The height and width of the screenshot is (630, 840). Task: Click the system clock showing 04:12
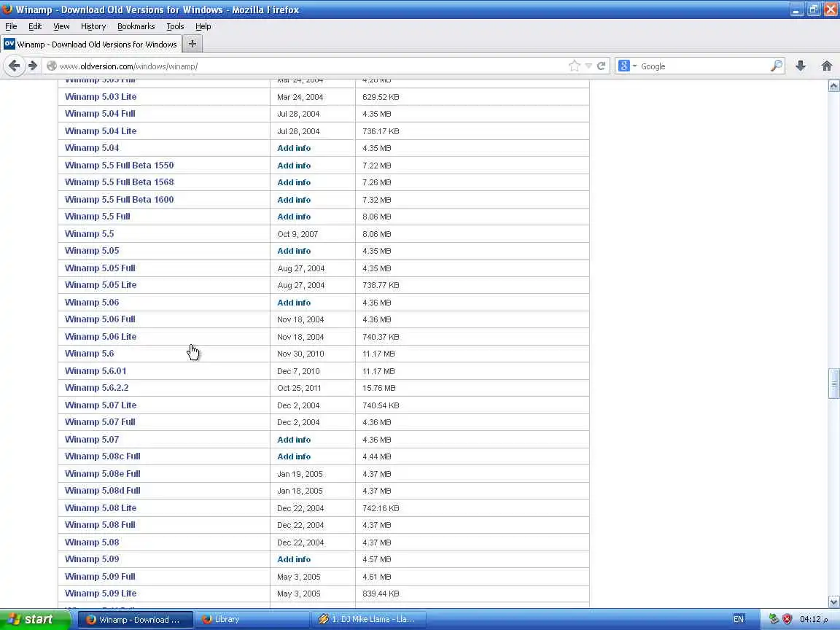(x=814, y=619)
